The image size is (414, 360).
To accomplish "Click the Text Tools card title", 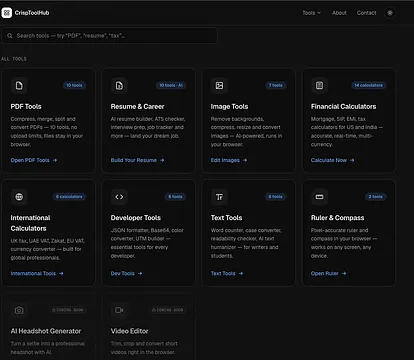I will (226, 218).
